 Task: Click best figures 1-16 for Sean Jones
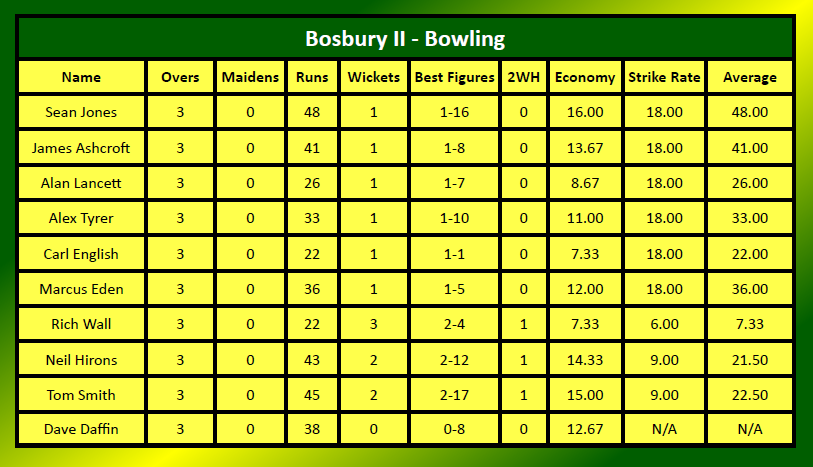(x=455, y=112)
